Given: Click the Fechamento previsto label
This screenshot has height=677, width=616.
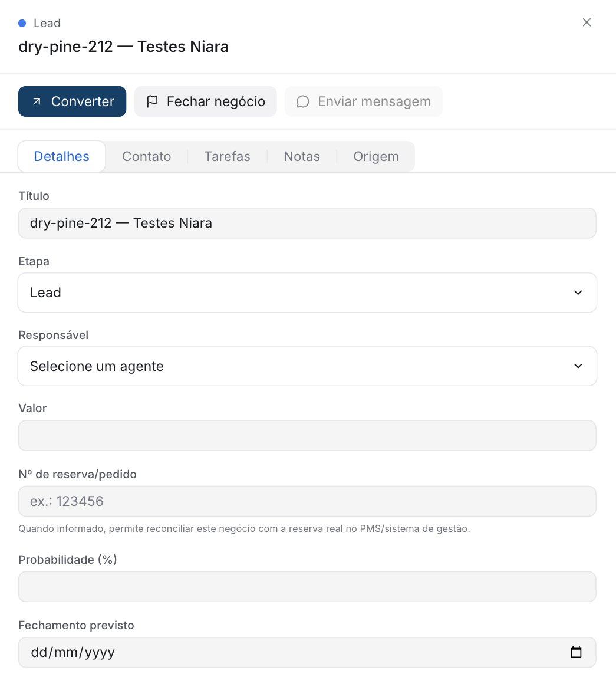Looking at the screenshot, I should point(77,625).
